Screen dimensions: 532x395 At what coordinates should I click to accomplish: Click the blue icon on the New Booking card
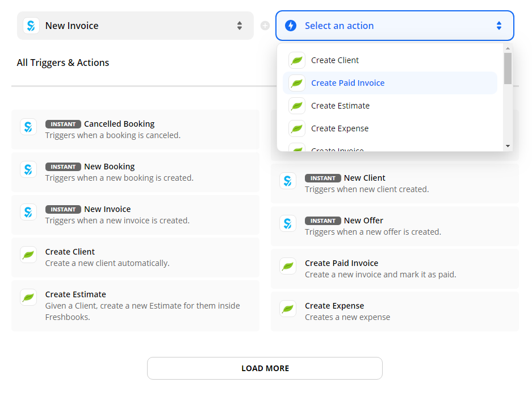(28, 169)
